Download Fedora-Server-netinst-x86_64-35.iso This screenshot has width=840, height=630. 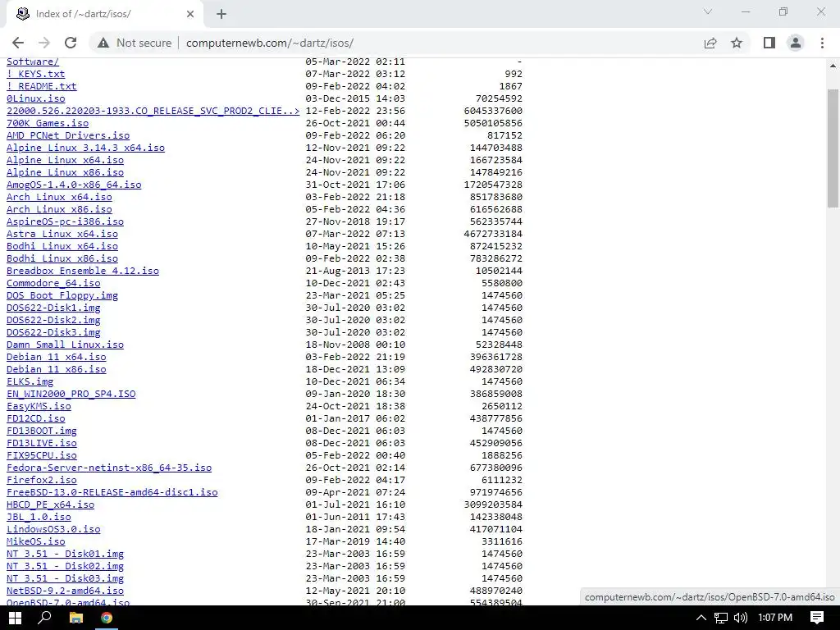pos(109,468)
